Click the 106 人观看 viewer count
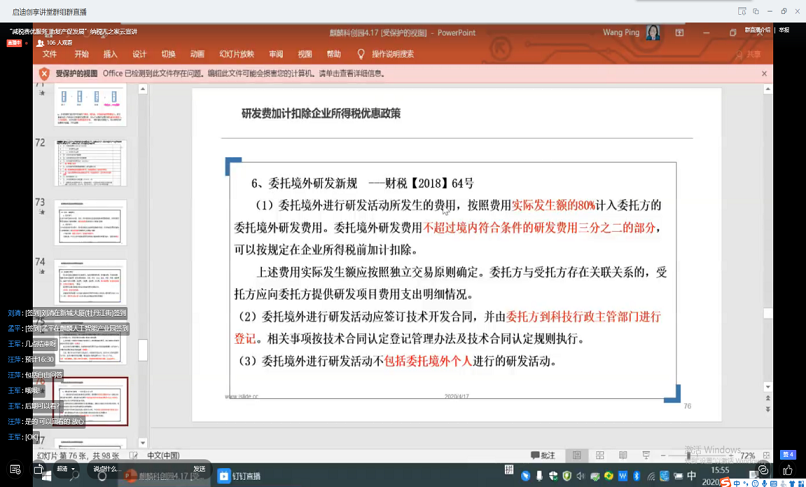Image resolution: width=806 pixels, height=487 pixels. [54, 43]
